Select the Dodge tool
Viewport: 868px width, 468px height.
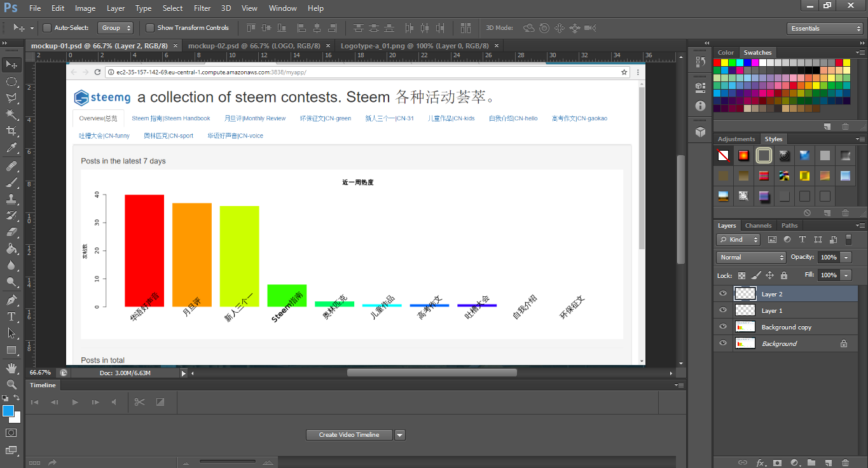11,282
